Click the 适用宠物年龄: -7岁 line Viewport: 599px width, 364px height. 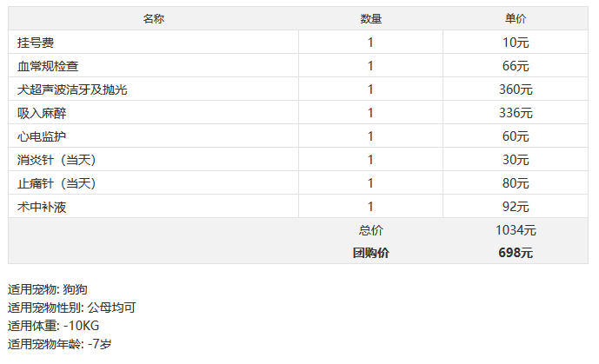(60, 344)
